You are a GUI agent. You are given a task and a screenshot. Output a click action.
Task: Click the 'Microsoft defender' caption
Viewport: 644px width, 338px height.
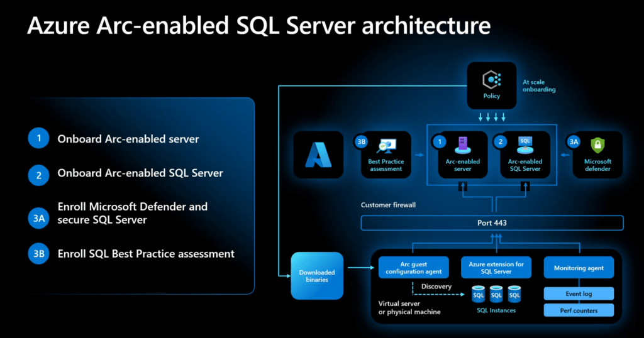click(x=597, y=165)
